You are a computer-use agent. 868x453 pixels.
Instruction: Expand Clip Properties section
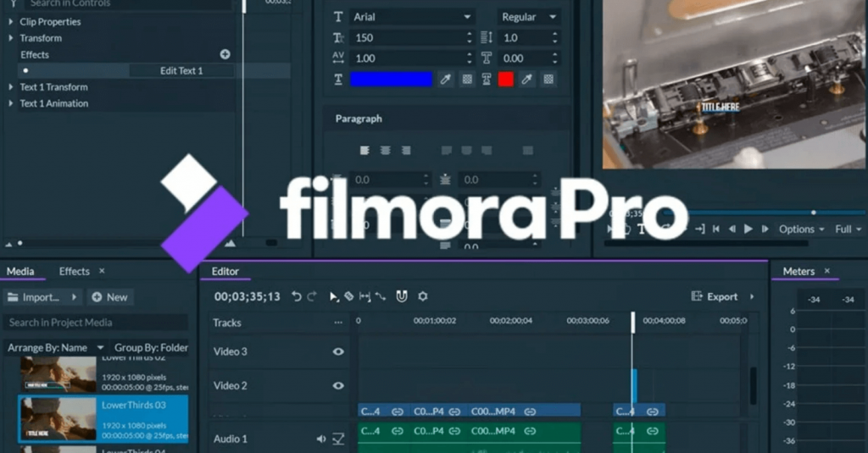point(10,21)
